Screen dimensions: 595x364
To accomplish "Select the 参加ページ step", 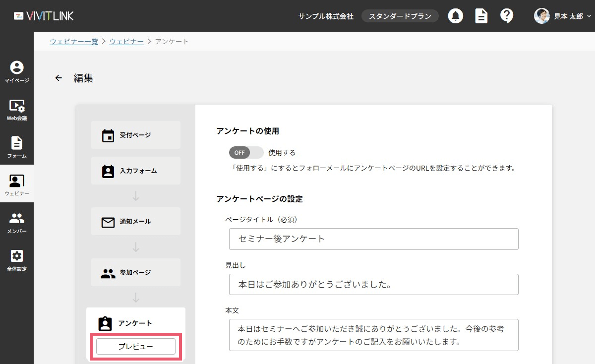I will (136, 272).
